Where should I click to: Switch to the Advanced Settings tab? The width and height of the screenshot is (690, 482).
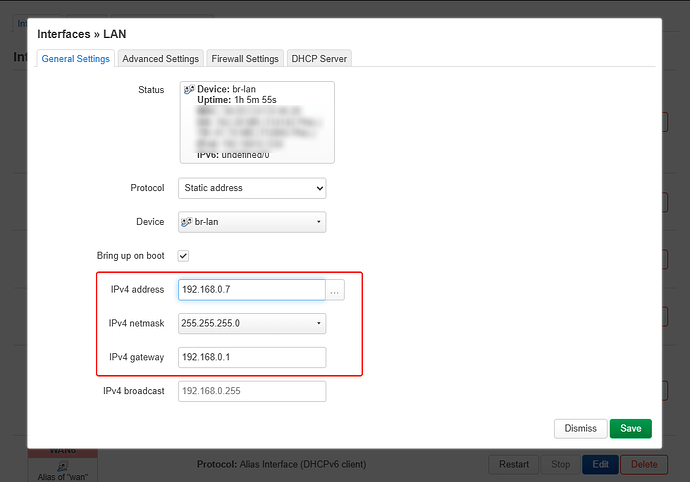click(x=160, y=59)
